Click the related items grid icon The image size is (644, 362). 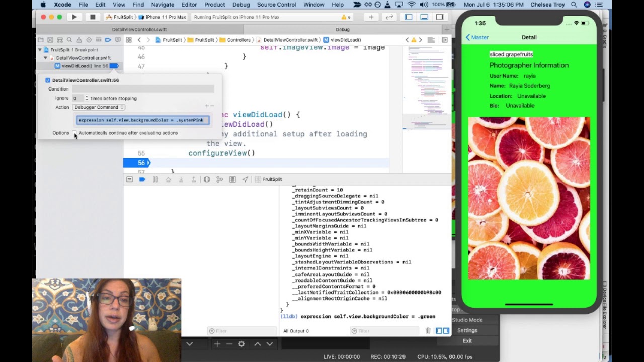click(129, 40)
